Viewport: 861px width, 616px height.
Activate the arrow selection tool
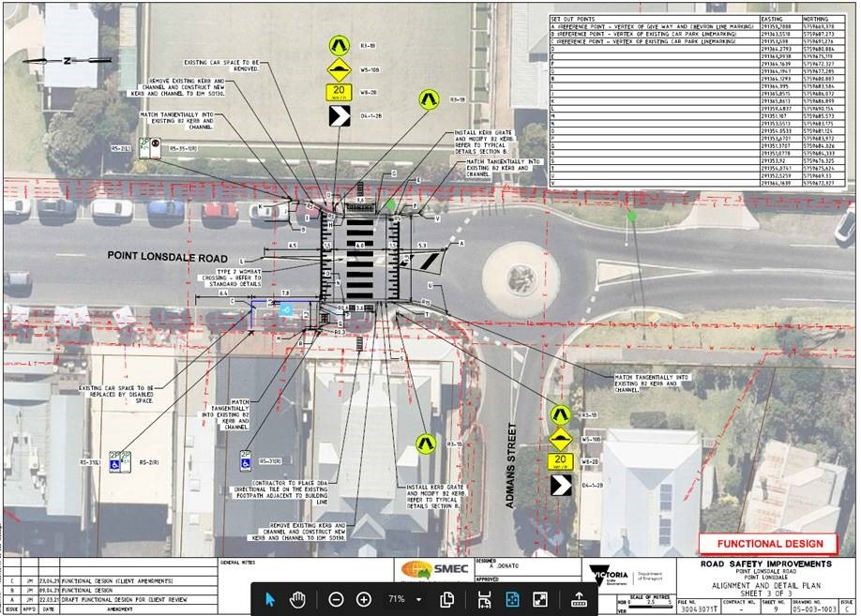(270, 599)
